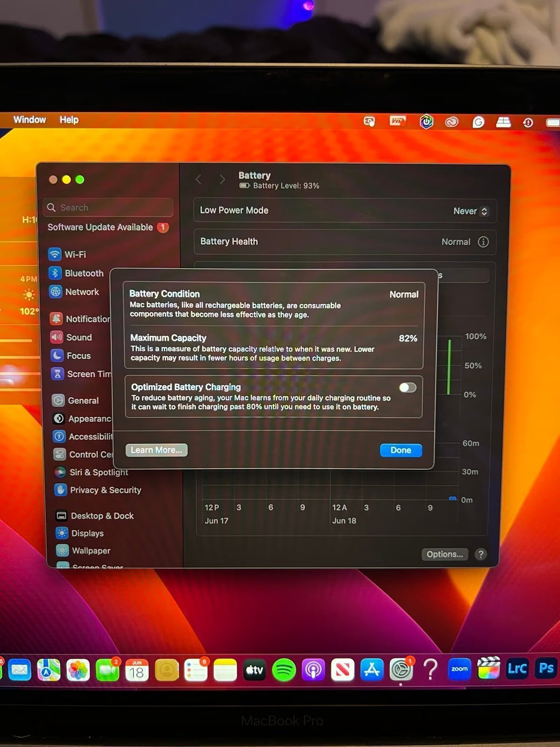Viewport: 560px width, 747px height.
Task: Select Displays in the sidebar
Action: pyautogui.click(x=87, y=533)
